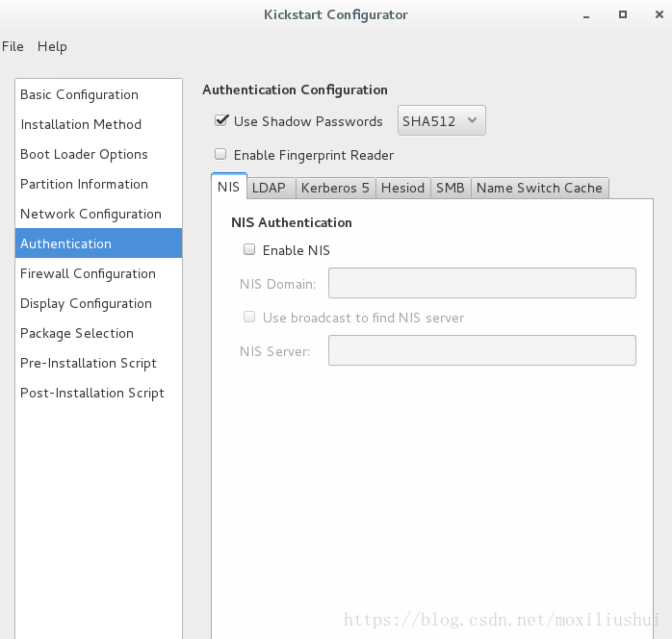Maximize the Kickstart Configurator window
The image size is (672, 639).
pyautogui.click(x=623, y=15)
